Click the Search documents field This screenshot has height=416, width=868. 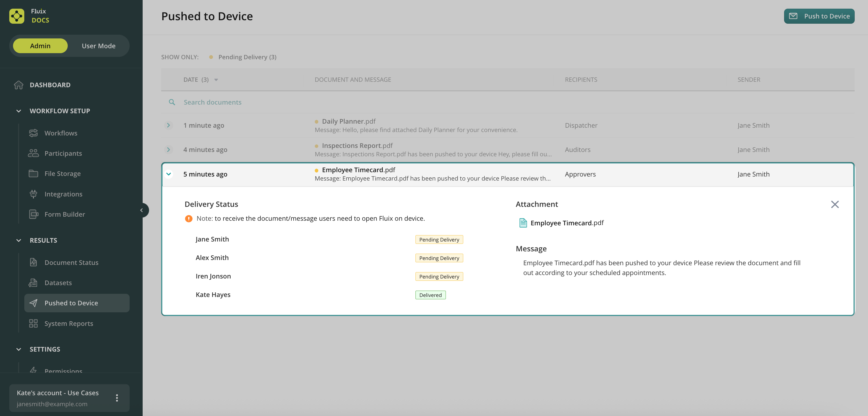212,102
